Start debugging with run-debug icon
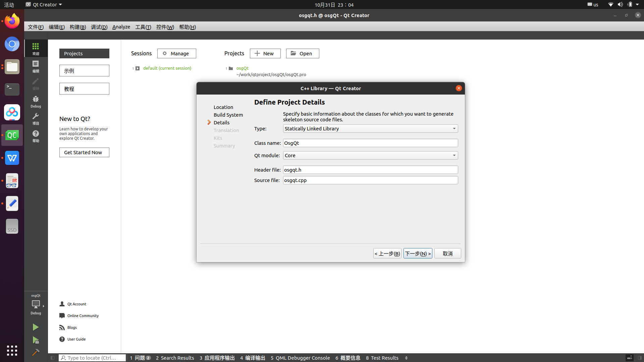644x362 pixels. click(36, 340)
